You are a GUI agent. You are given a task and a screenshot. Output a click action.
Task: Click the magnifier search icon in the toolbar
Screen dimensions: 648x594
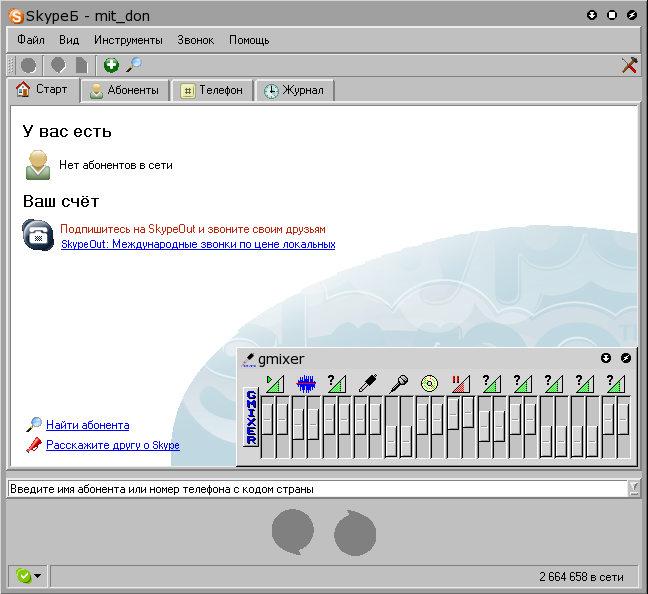(x=134, y=65)
